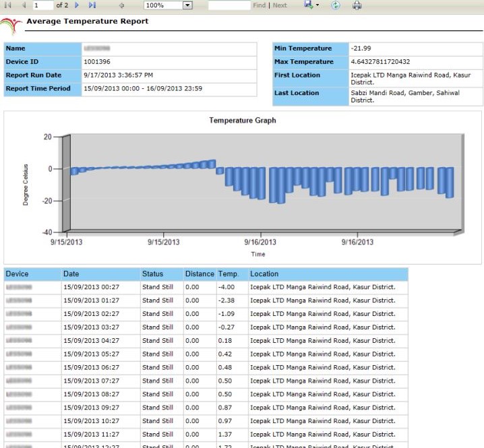Click the export save icon
This screenshot has width=484, height=448.
click(x=308, y=5)
